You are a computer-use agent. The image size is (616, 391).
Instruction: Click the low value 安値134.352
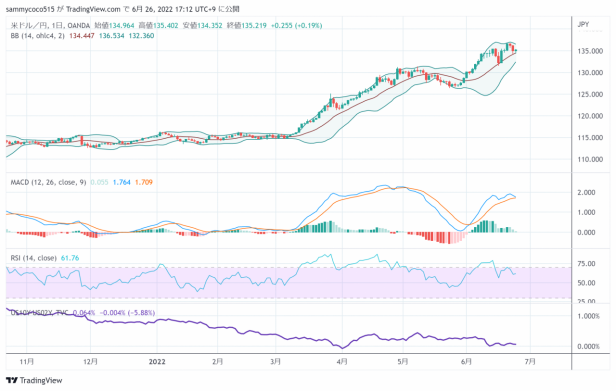coord(202,26)
